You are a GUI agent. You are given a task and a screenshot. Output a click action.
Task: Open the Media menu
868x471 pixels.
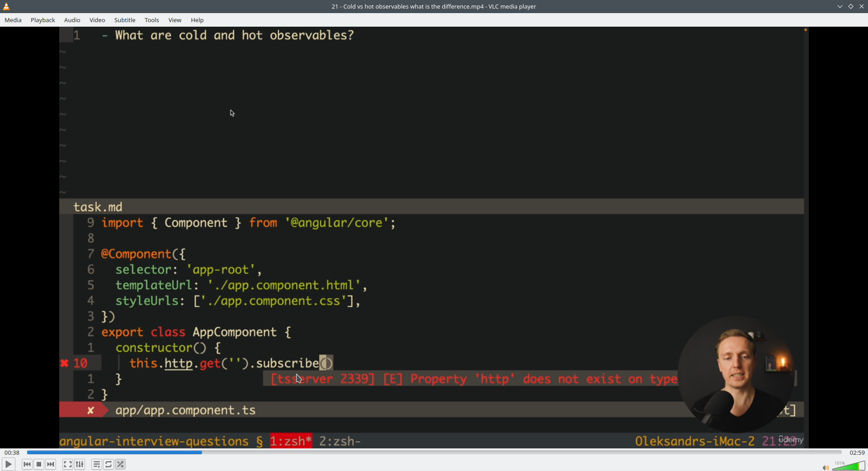pyautogui.click(x=13, y=20)
